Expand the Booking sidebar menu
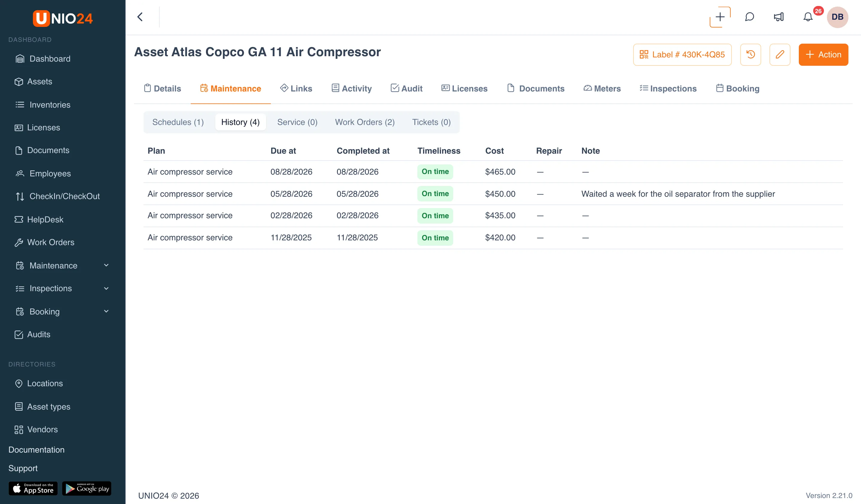 pos(62,311)
